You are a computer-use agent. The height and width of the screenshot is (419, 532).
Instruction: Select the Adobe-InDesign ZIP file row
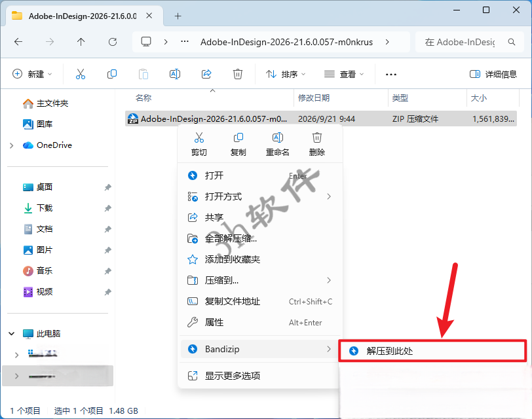(x=321, y=118)
